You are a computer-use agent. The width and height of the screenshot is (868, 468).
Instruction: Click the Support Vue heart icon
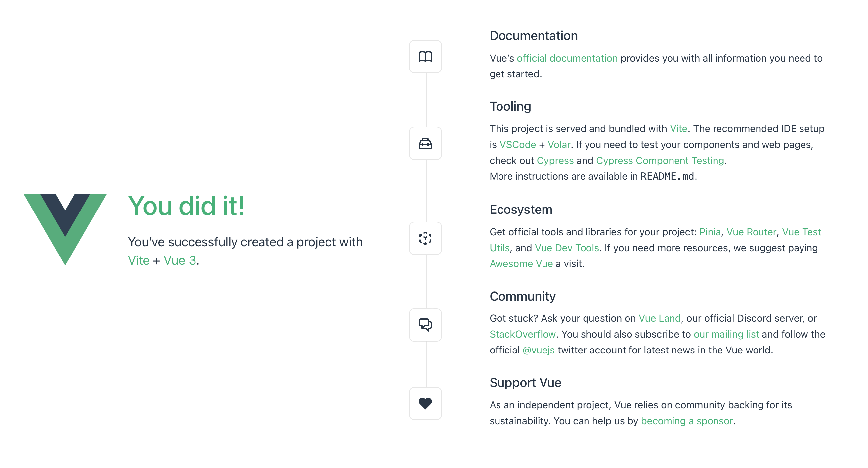tap(425, 403)
